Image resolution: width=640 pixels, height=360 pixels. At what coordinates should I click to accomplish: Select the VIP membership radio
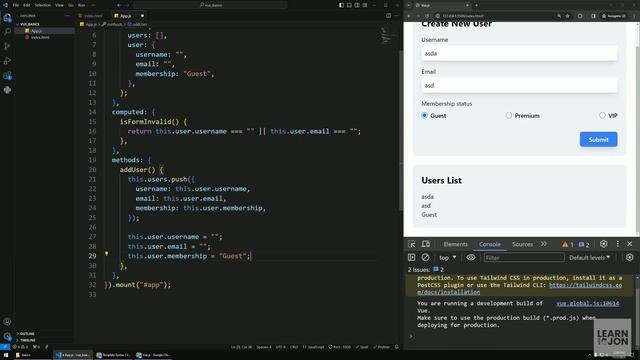pos(602,116)
